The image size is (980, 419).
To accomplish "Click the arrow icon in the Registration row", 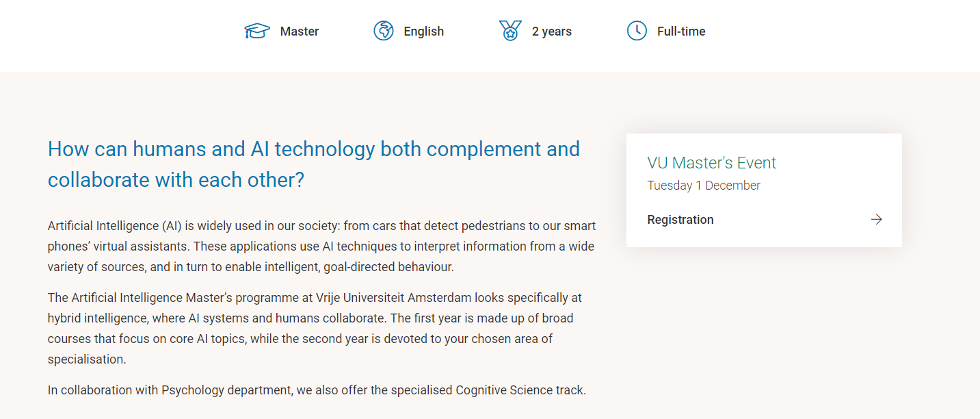I will point(876,219).
